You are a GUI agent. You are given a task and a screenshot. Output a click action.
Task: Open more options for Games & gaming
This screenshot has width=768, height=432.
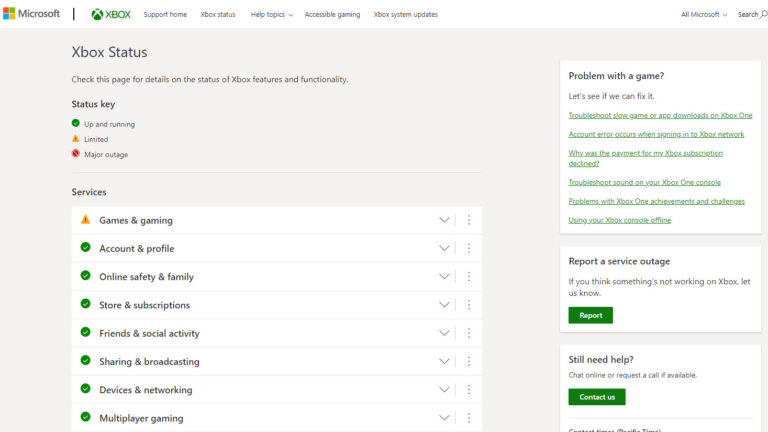coord(469,220)
